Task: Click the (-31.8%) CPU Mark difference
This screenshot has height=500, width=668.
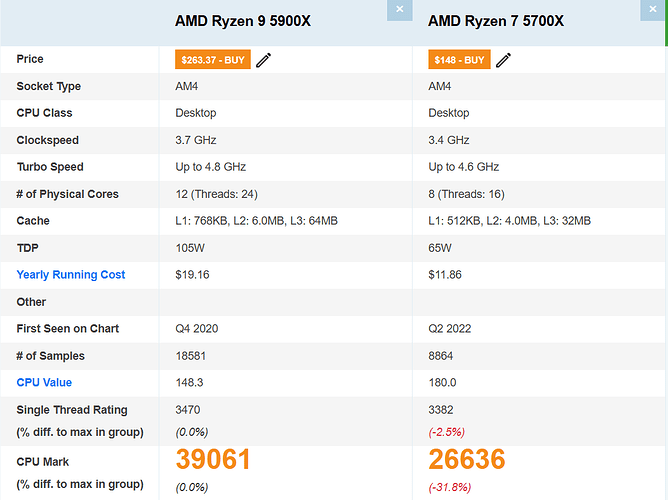Action: pyautogui.click(x=449, y=487)
